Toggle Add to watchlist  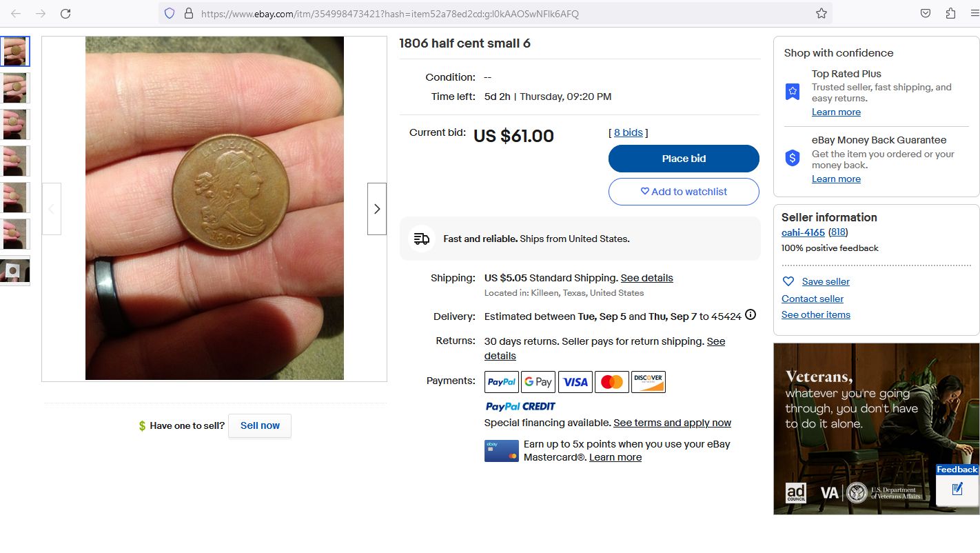pyautogui.click(x=684, y=192)
